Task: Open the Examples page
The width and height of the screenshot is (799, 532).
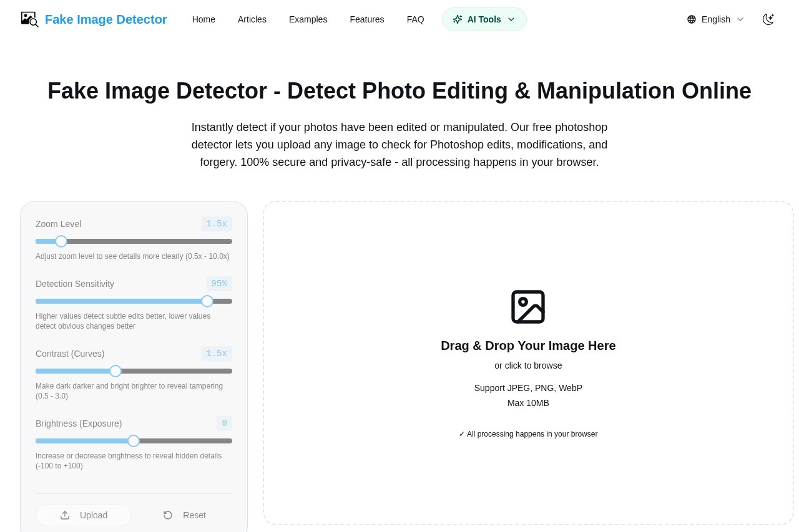Action: click(308, 19)
